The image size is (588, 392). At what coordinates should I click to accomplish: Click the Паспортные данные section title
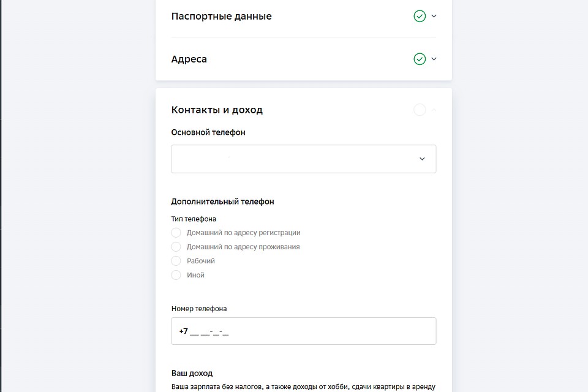(x=221, y=17)
